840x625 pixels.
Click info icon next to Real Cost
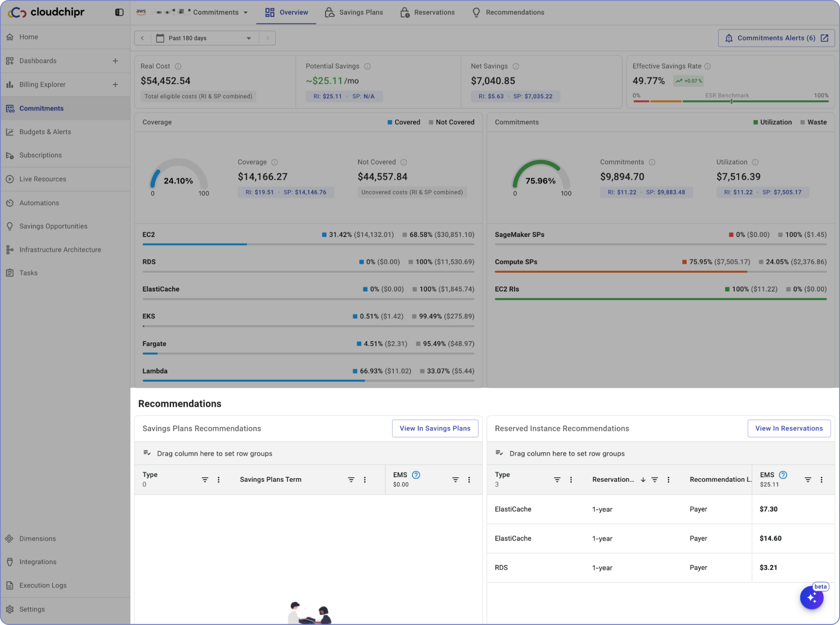point(178,66)
